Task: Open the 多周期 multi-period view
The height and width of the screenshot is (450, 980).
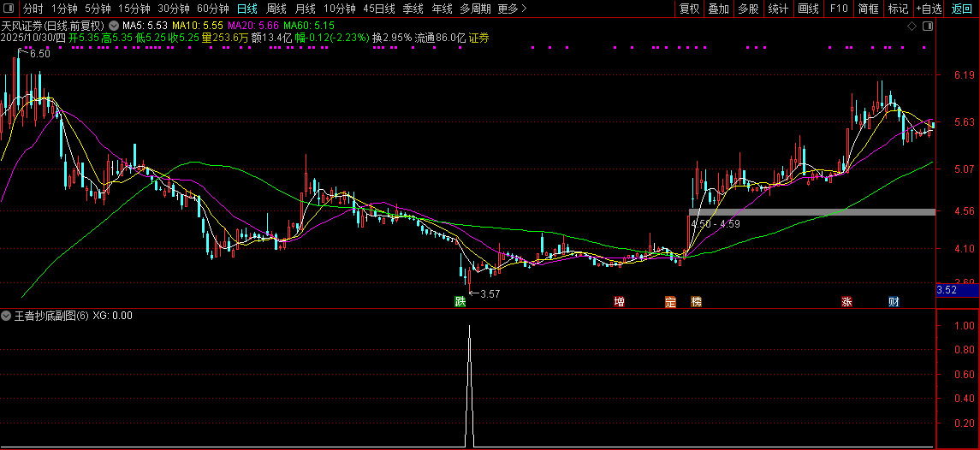Action: point(475,9)
